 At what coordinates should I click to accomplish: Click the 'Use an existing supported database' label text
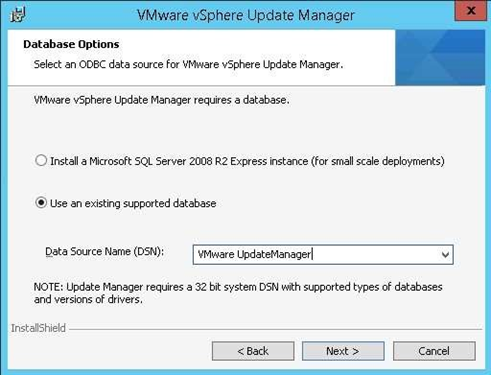pos(133,203)
